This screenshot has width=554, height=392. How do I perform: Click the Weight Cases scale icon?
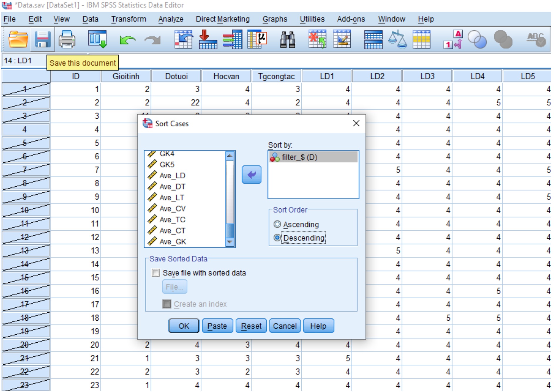pos(397,39)
